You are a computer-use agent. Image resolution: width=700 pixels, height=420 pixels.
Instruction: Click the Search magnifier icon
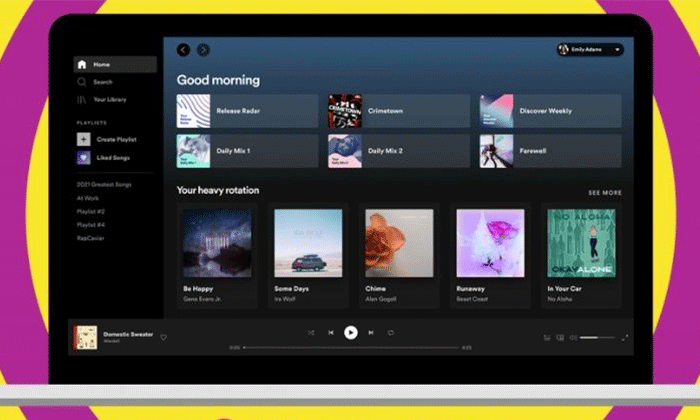click(82, 82)
